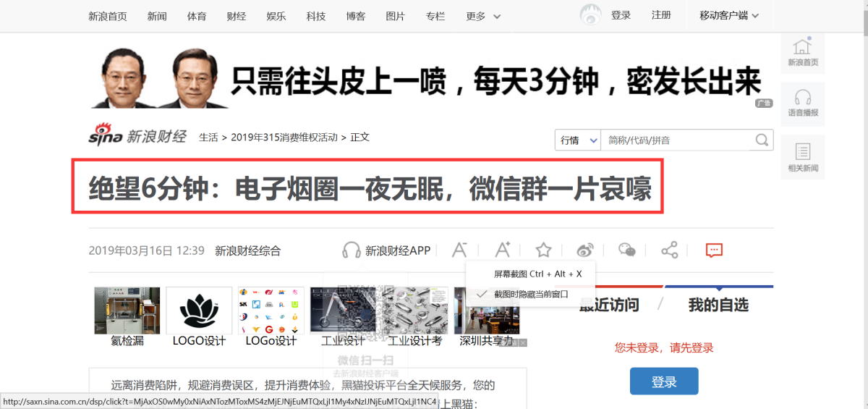Switch to 最近访问 tab
This screenshot has width=868, height=409.
click(609, 305)
